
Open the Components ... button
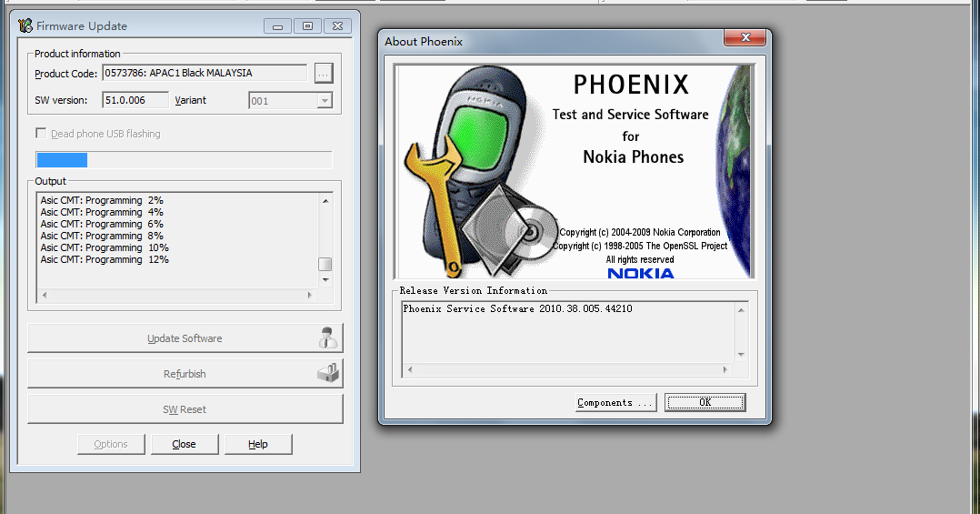pos(615,403)
